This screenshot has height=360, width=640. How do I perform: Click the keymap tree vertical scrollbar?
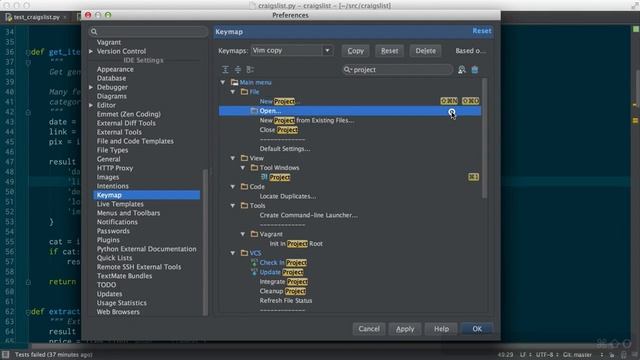(484, 139)
